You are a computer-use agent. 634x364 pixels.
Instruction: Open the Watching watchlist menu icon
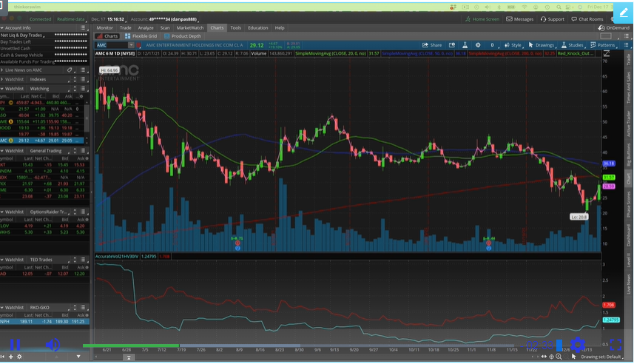click(83, 89)
